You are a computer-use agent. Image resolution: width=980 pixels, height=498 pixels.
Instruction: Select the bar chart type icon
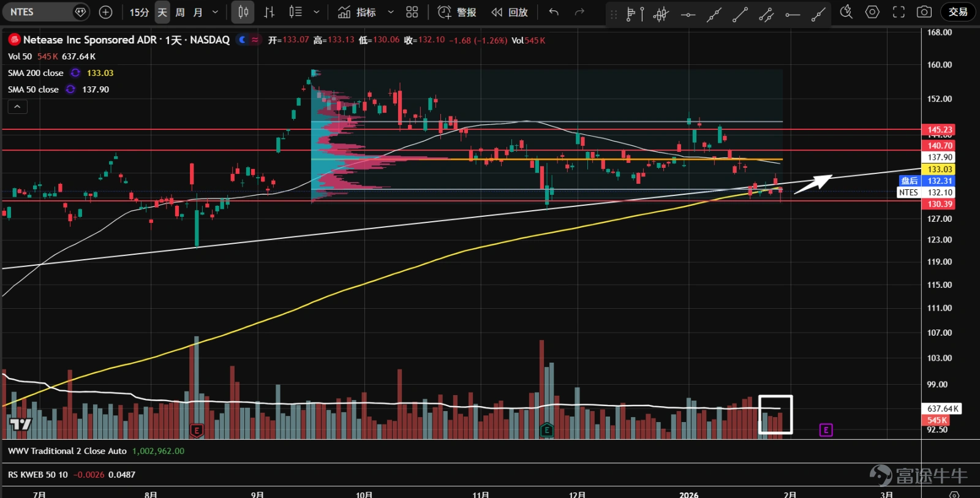click(x=269, y=12)
